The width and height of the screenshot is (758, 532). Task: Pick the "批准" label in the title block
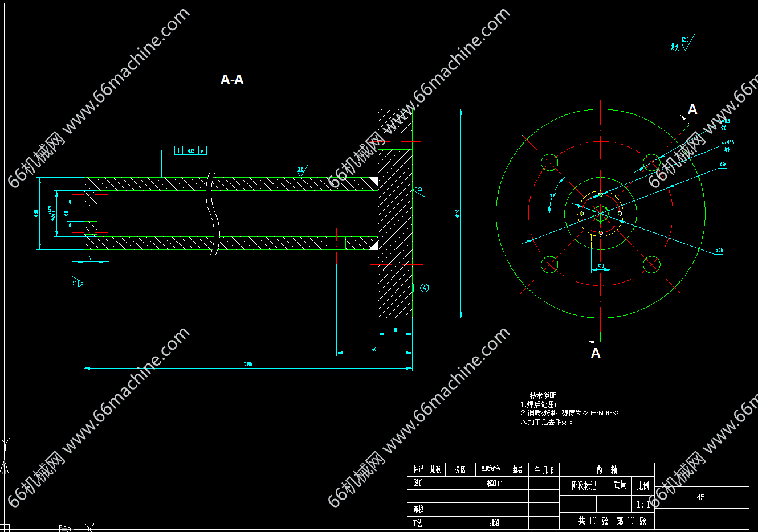(494, 522)
